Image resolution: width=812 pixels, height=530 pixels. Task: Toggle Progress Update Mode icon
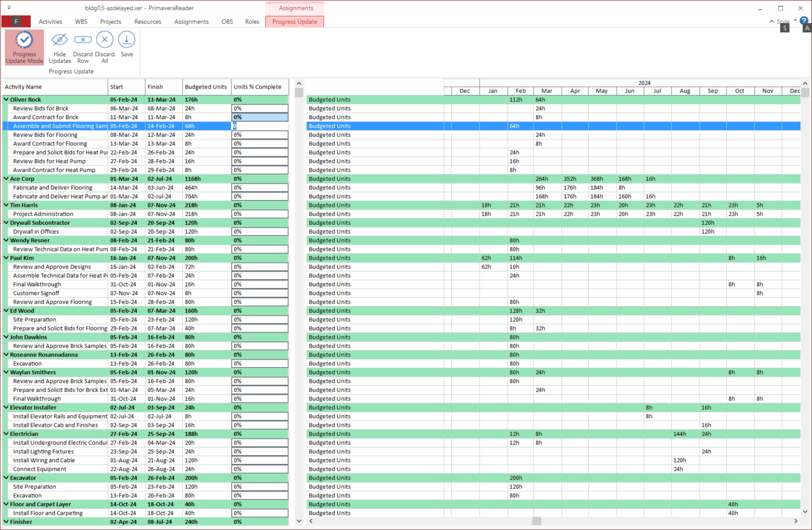click(24, 41)
